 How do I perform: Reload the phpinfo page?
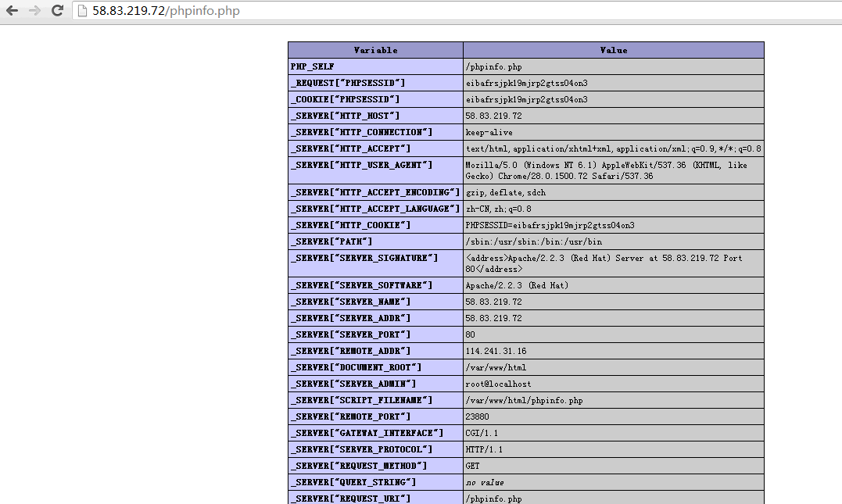tap(57, 10)
